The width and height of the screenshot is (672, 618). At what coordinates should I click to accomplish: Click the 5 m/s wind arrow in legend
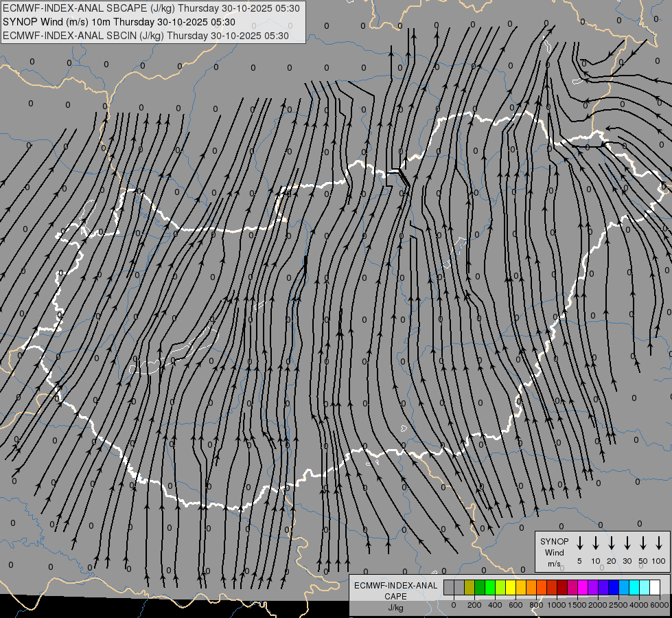click(579, 543)
